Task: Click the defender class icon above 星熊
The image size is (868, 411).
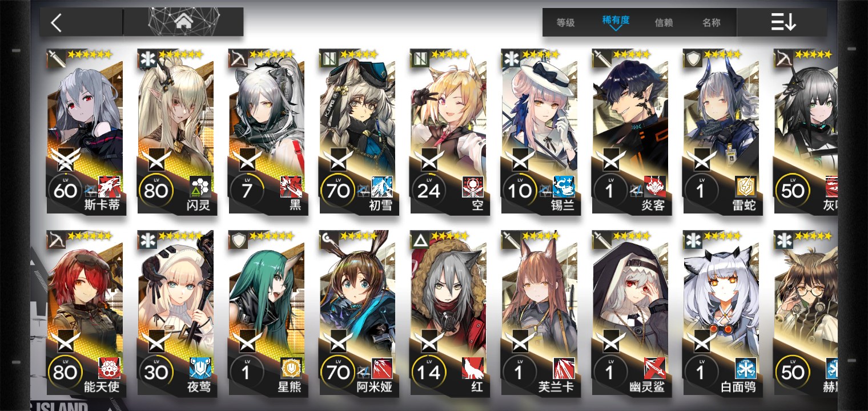Action: tap(238, 240)
